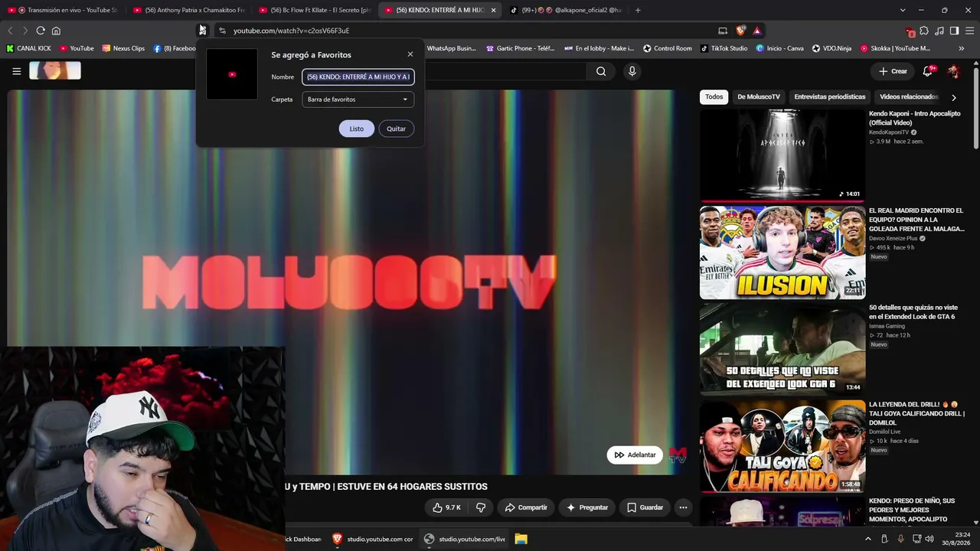Switch to the alkapone_oficial2 TikTok tab
Image resolution: width=980 pixels, height=551 pixels.
pos(565,10)
